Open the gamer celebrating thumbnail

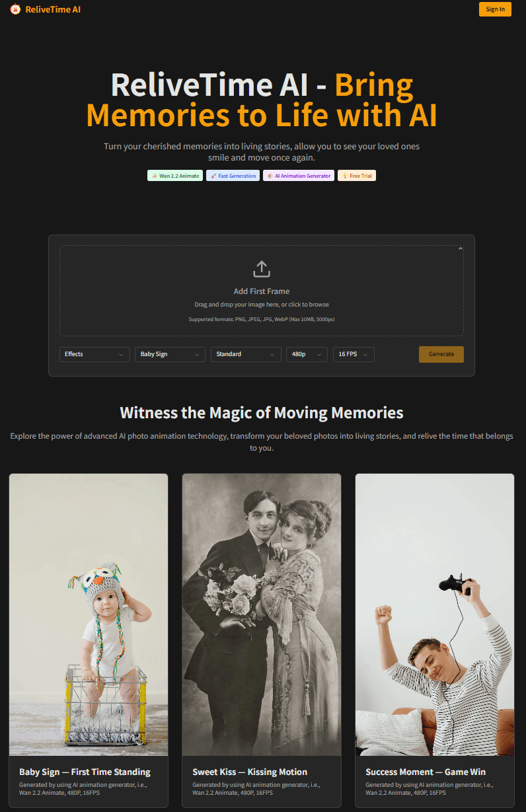[435, 614]
